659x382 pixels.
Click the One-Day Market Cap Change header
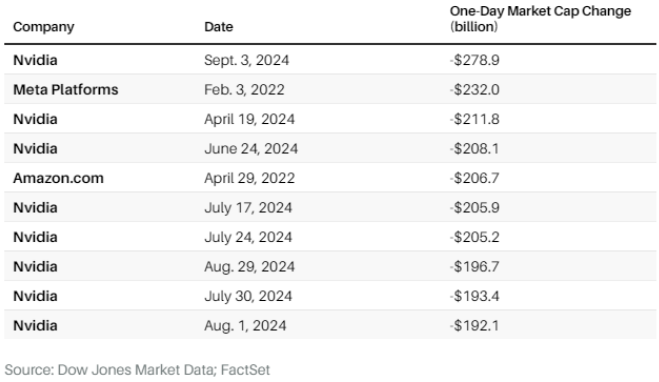(540, 19)
